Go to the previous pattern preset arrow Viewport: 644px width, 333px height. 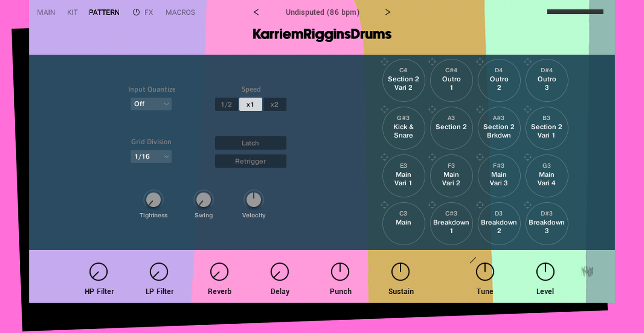[x=256, y=12]
